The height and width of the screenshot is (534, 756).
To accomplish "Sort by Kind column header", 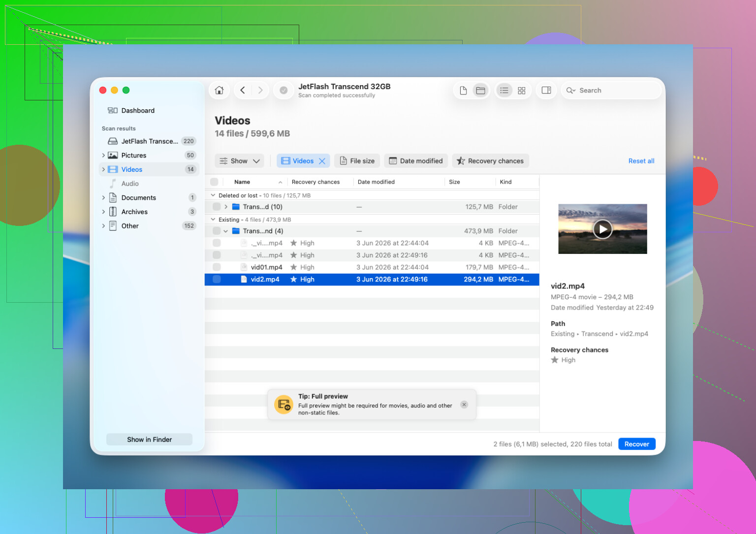I will (505, 182).
